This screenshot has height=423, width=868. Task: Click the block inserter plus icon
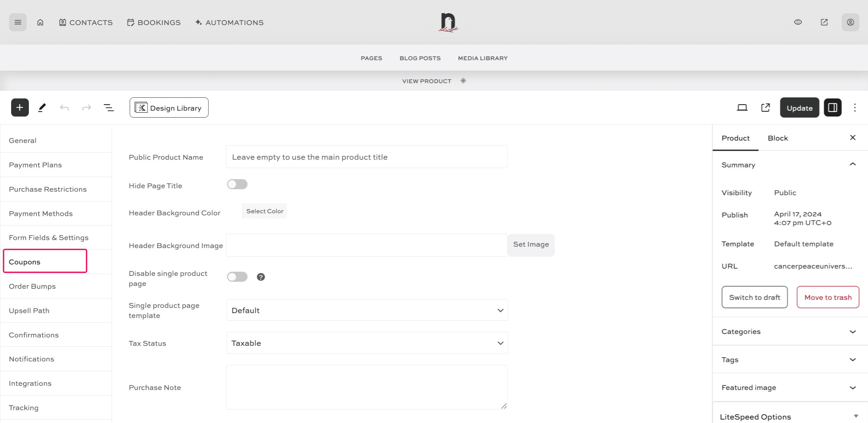click(x=20, y=107)
